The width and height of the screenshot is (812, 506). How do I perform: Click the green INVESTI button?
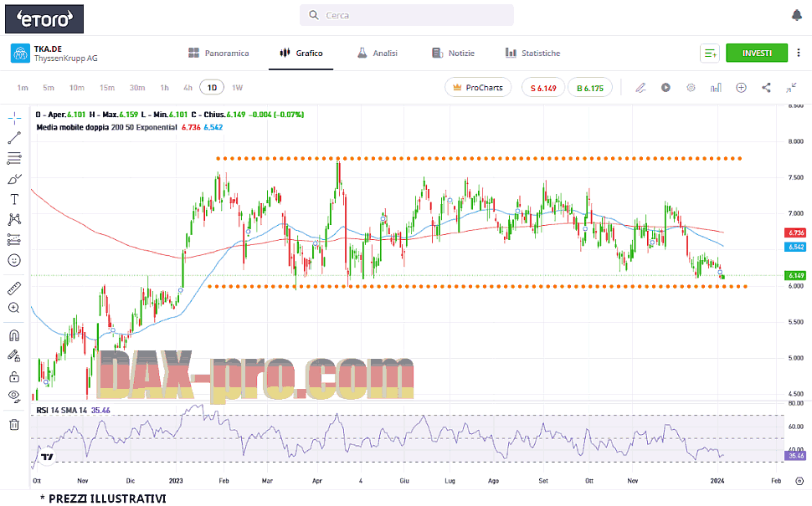tap(757, 54)
